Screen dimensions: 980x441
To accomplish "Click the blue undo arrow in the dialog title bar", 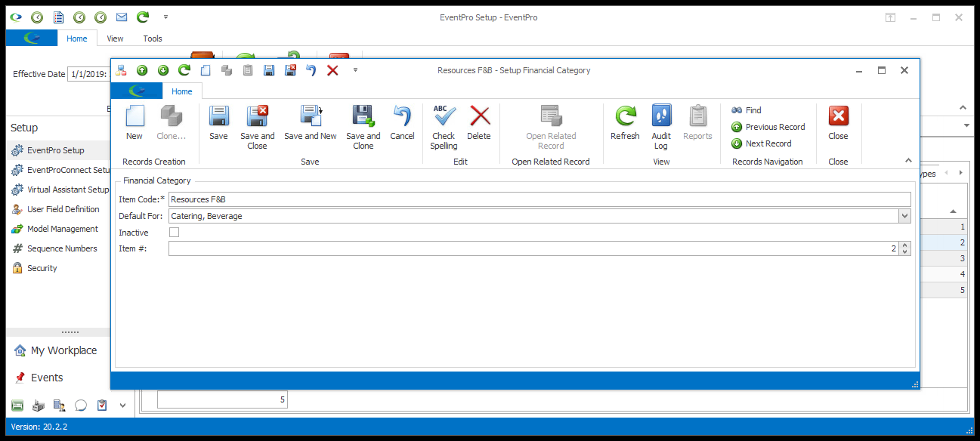I will [311, 70].
